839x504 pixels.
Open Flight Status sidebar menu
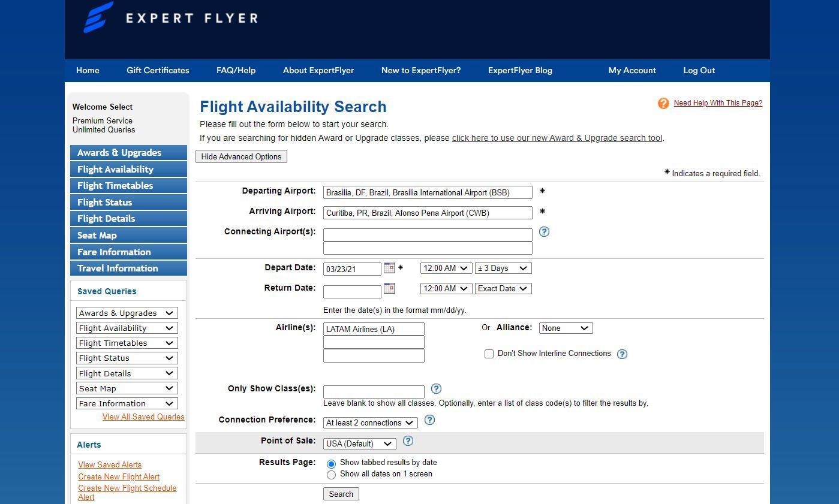pyautogui.click(x=128, y=202)
